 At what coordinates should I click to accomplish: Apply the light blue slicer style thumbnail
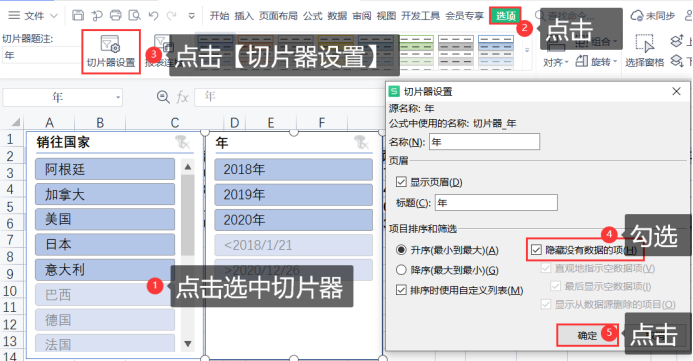click(496, 52)
